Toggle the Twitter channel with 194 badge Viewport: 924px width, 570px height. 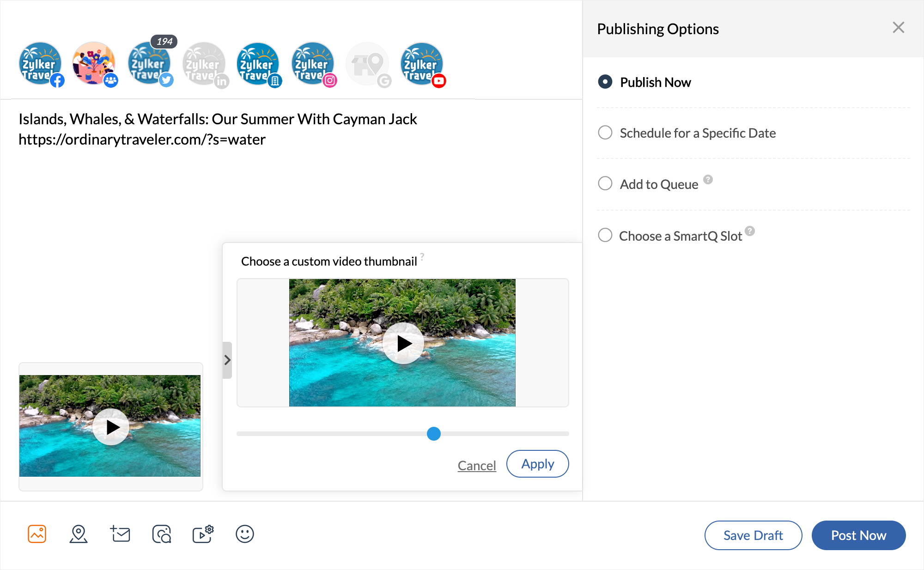pyautogui.click(x=149, y=64)
